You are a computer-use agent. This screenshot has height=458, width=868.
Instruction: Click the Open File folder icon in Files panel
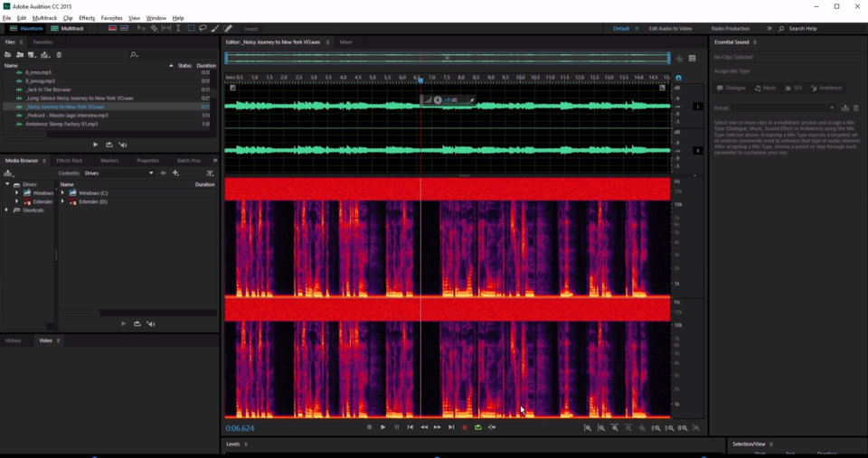click(x=8, y=55)
